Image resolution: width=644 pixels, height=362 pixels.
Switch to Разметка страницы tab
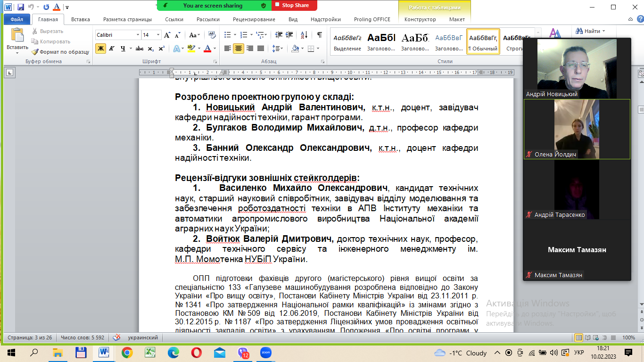point(128,19)
